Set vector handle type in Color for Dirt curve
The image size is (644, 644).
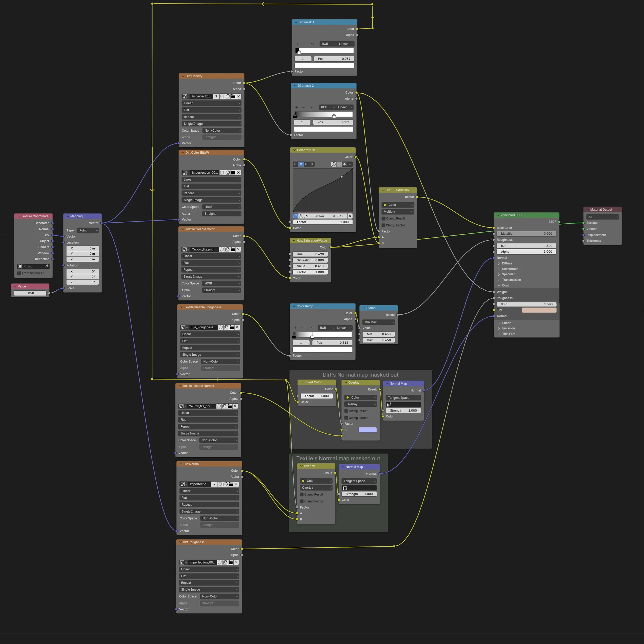[x=301, y=216]
